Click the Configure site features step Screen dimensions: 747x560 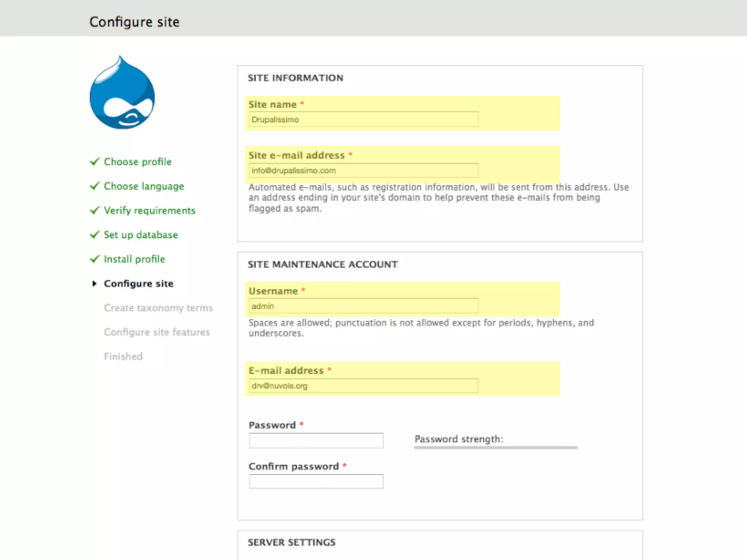click(x=157, y=332)
